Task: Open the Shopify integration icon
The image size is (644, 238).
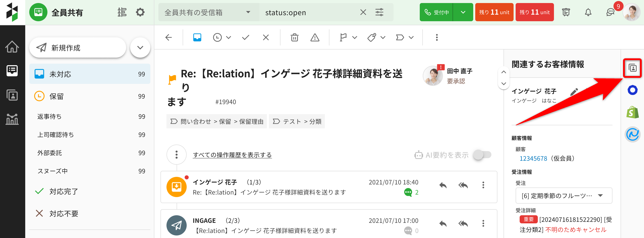Action: coord(632,112)
